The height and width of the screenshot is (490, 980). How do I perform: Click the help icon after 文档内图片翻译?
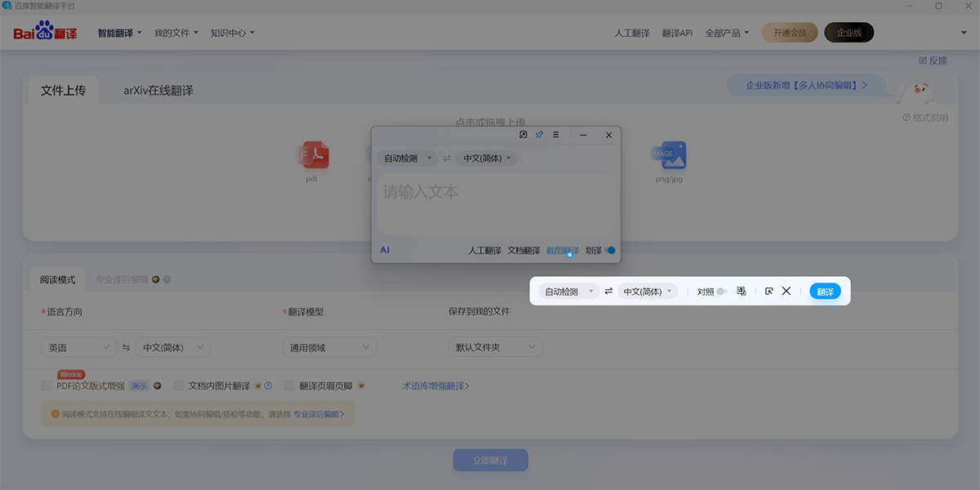268,385
